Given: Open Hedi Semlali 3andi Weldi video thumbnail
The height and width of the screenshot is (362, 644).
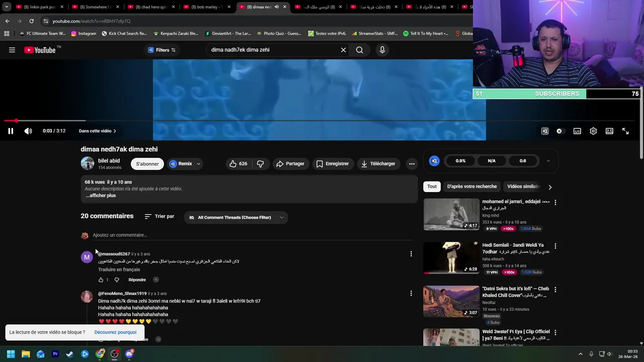Looking at the screenshot, I should (x=451, y=258).
